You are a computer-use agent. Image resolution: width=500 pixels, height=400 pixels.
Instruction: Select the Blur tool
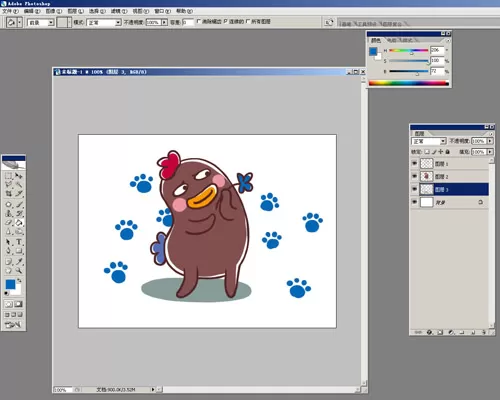(x=9, y=231)
